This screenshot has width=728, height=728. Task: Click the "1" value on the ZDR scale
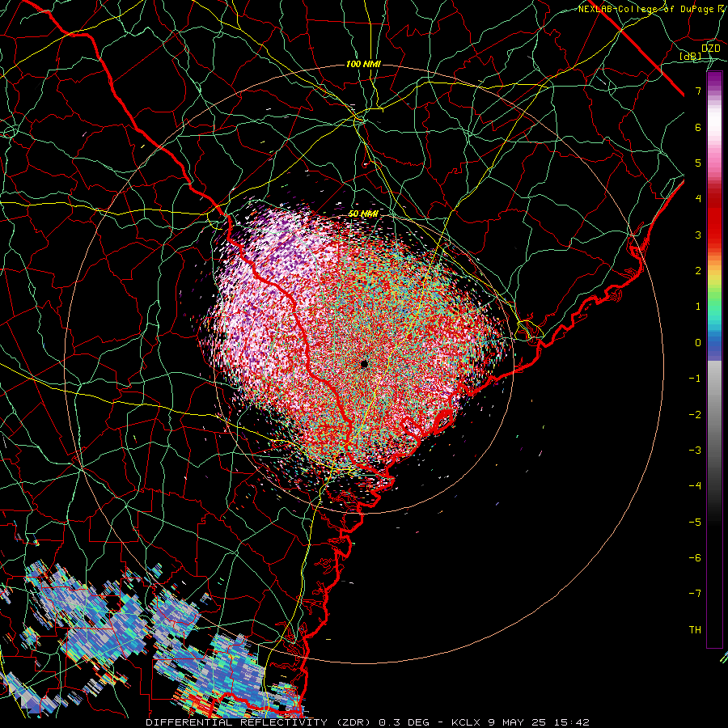pyautogui.click(x=698, y=307)
